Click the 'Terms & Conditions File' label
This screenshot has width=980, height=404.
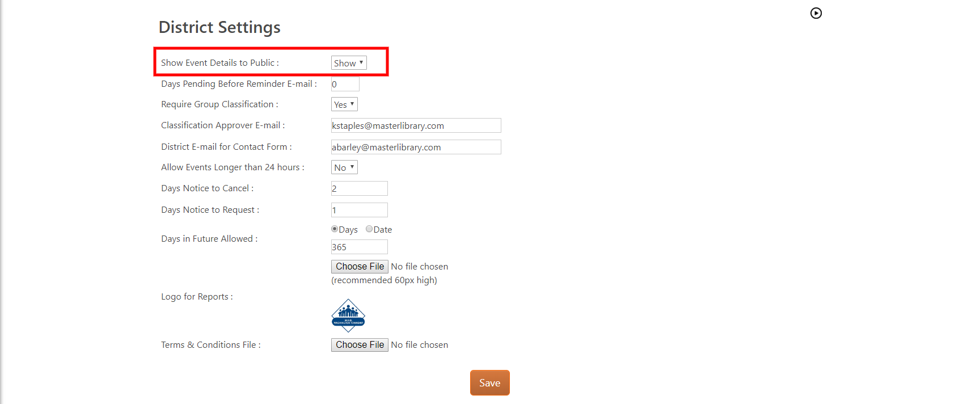click(211, 345)
